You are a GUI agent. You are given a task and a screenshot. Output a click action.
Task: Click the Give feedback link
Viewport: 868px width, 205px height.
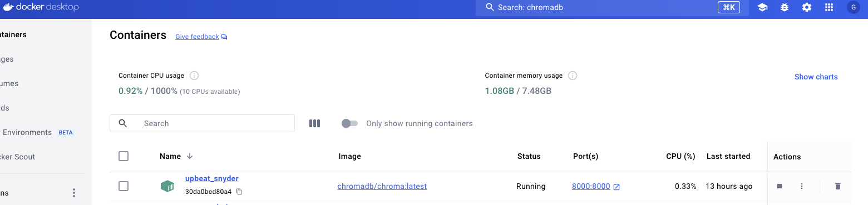pyautogui.click(x=197, y=37)
